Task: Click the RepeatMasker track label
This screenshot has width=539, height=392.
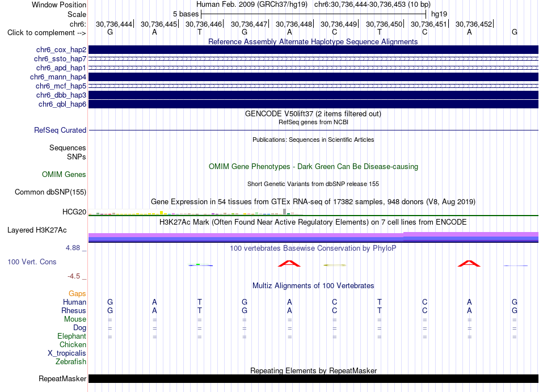Action: click(x=62, y=378)
